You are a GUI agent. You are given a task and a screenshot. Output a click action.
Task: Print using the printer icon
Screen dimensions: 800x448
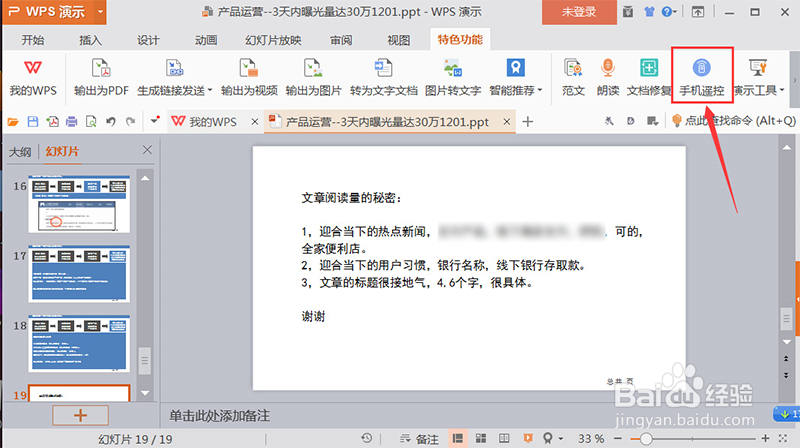tap(71, 121)
